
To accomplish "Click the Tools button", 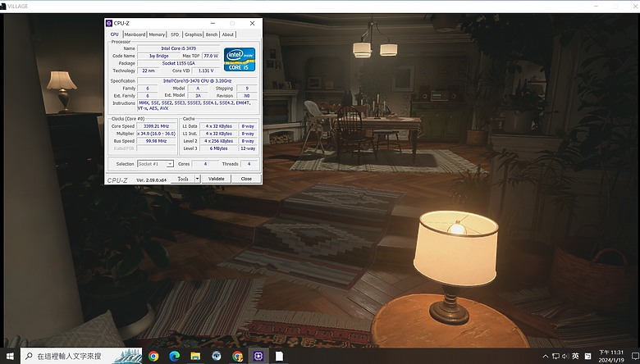I will 183,179.
